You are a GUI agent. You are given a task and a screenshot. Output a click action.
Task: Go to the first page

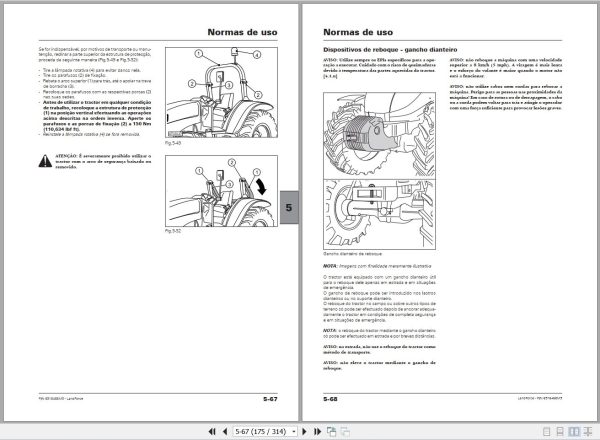[212, 432]
